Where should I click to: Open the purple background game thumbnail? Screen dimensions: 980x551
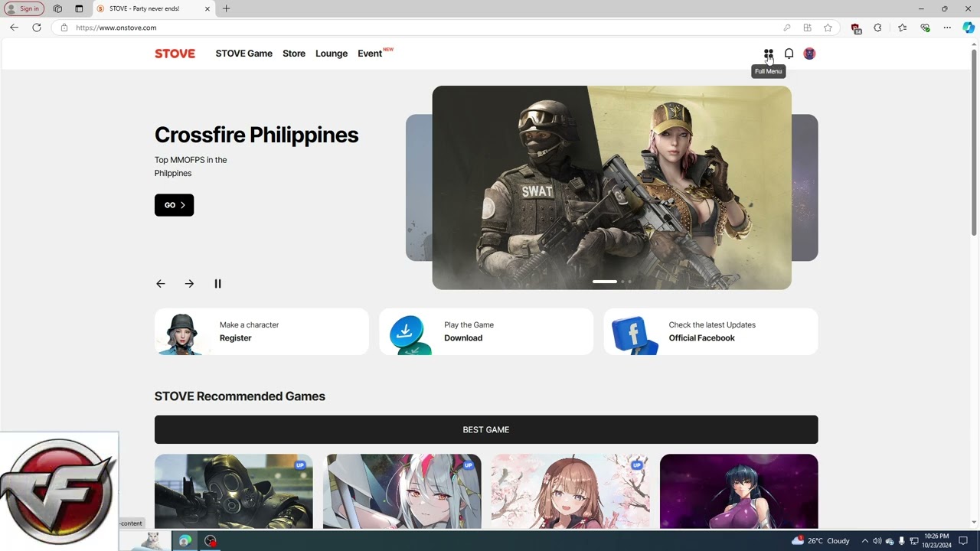pyautogui.click(x=739, y=491)
